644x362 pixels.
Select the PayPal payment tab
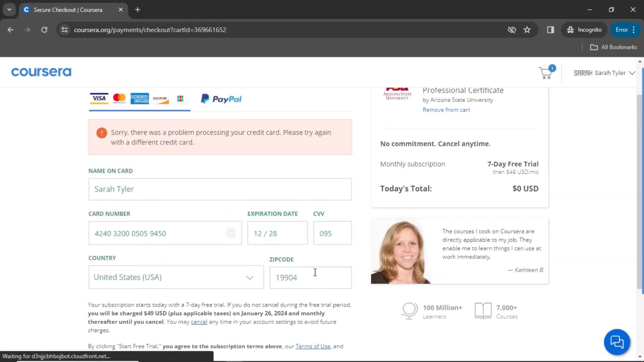tap(221, 99)
